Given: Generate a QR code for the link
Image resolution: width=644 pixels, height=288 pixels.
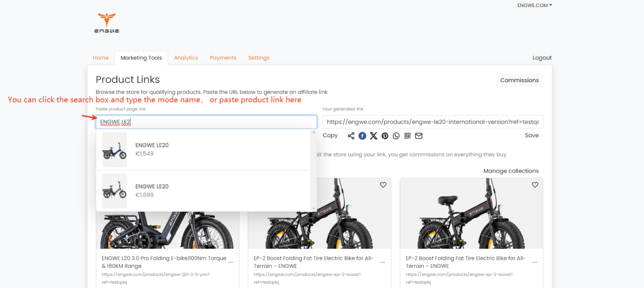Looking at the screenshot, I should [x=407, y=136].
